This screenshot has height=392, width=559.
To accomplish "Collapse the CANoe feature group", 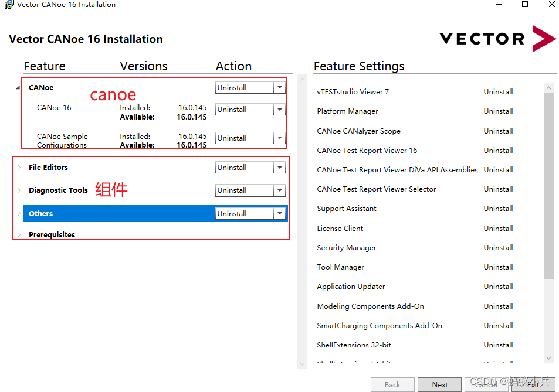I will (16, 87).
